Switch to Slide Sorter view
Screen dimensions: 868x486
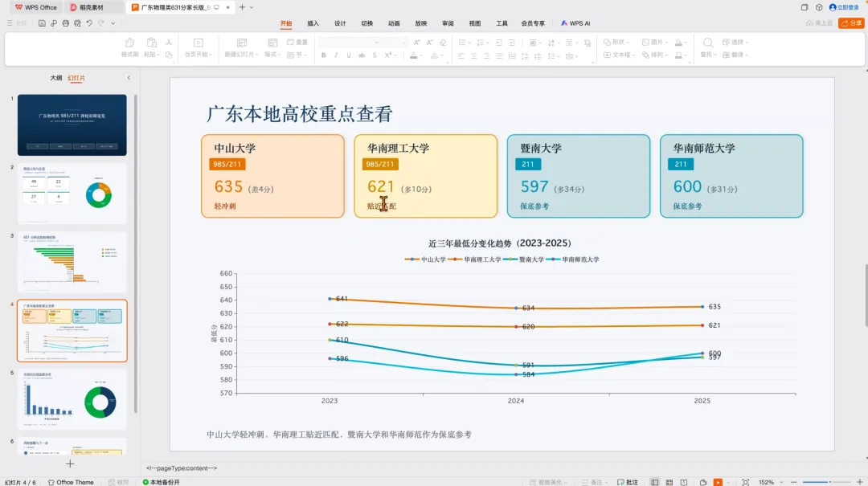669,482
